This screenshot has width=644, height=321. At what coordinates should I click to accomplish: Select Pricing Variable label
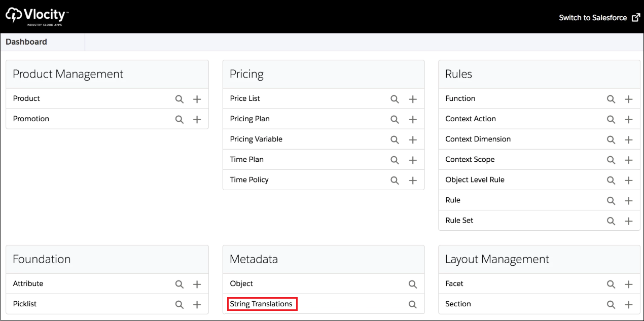(x=256, y=139)
